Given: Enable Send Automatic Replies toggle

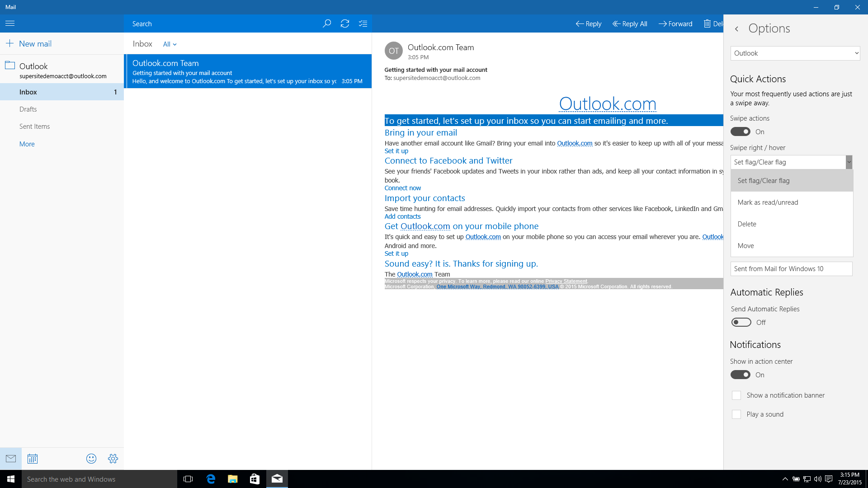Looking at the screenshot, I should pyautogui.click(x=741, y=322).
